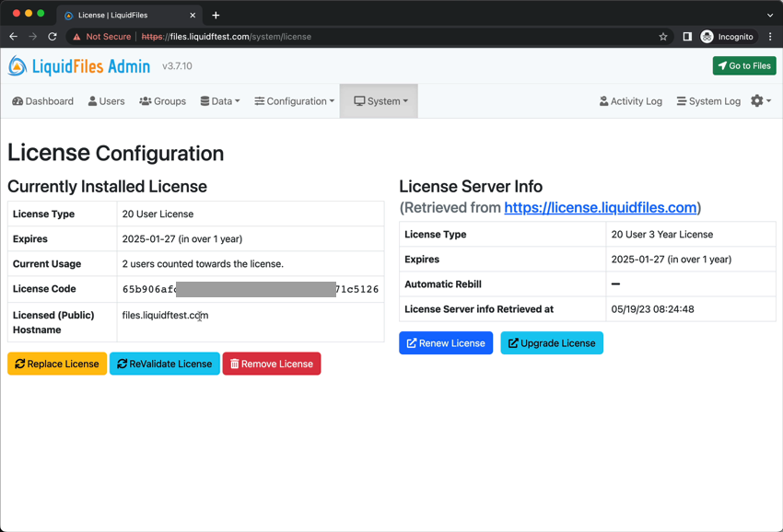Click the Remove License button
This screenshot has height=532, width=783.
point(271,364)
